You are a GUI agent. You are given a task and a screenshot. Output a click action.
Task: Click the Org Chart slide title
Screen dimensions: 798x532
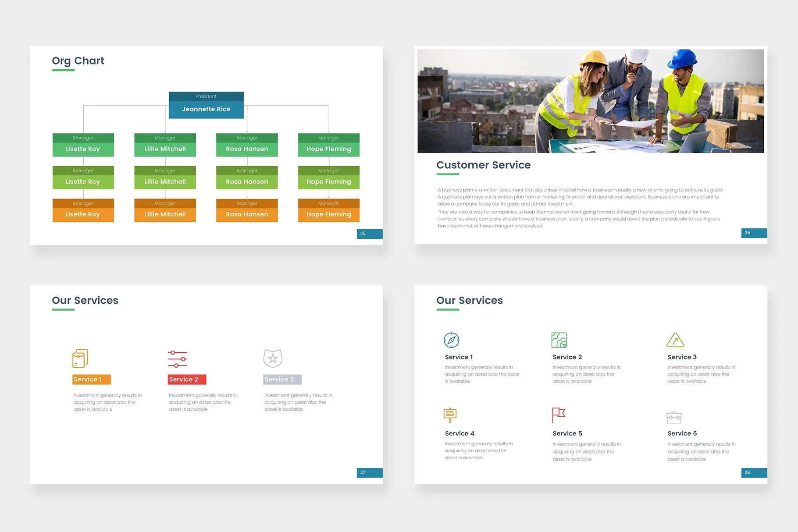(x=78, y=61)
